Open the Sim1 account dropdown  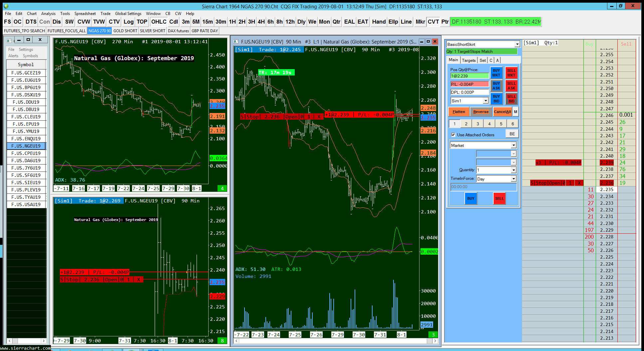[x=486, y=101]
